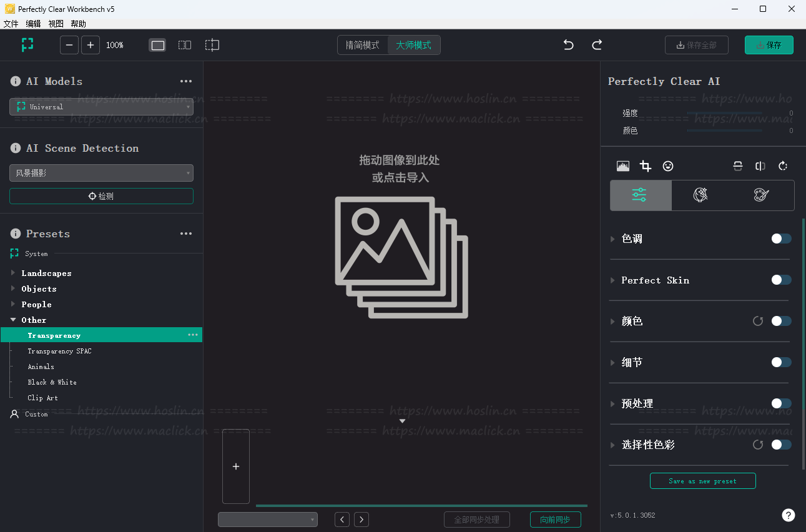Undo the last change
Viewport: 806px width, 532px height.
[568, 45]
